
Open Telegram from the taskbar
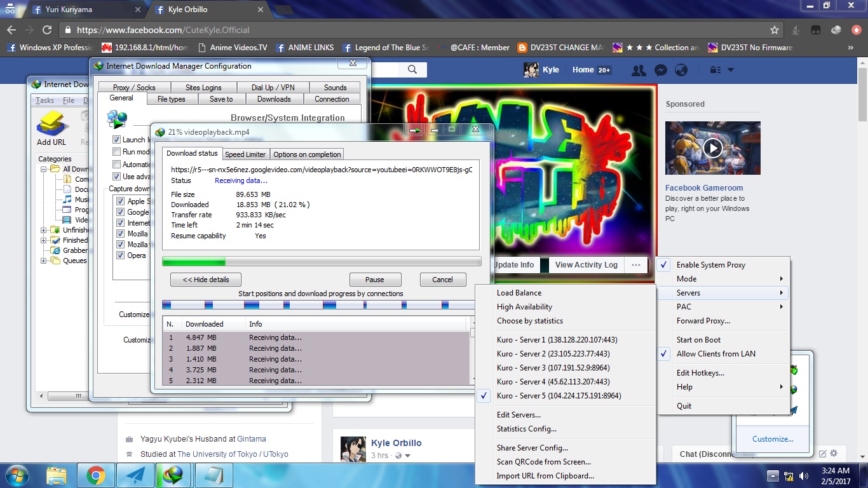135,475
